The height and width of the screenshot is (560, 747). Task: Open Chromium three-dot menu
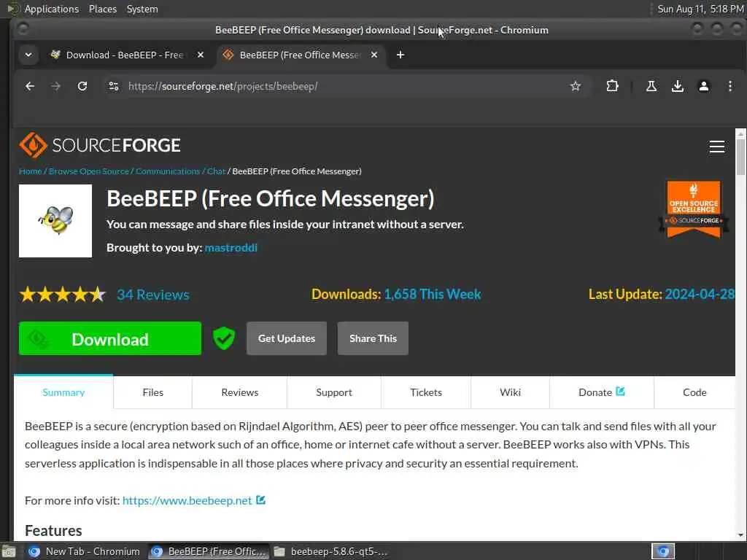click(730, 86)
